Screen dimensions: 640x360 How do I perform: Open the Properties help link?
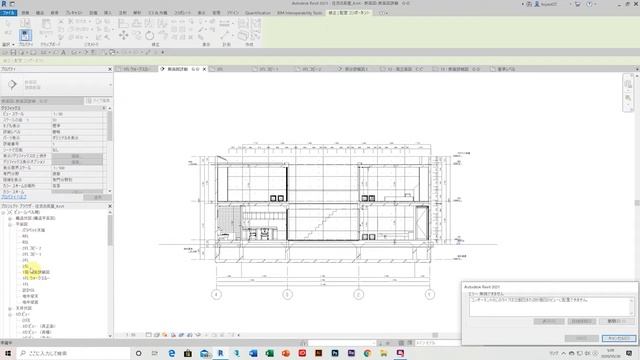point(13,197)
